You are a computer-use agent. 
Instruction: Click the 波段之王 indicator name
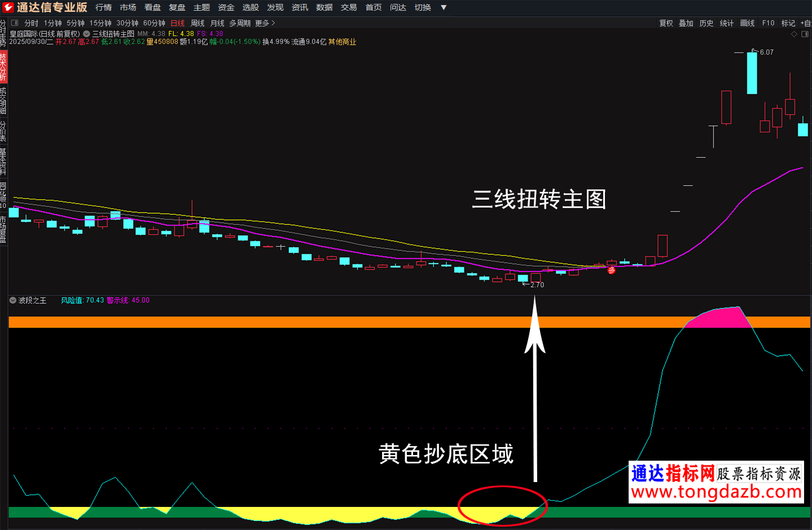coord(32,301)
